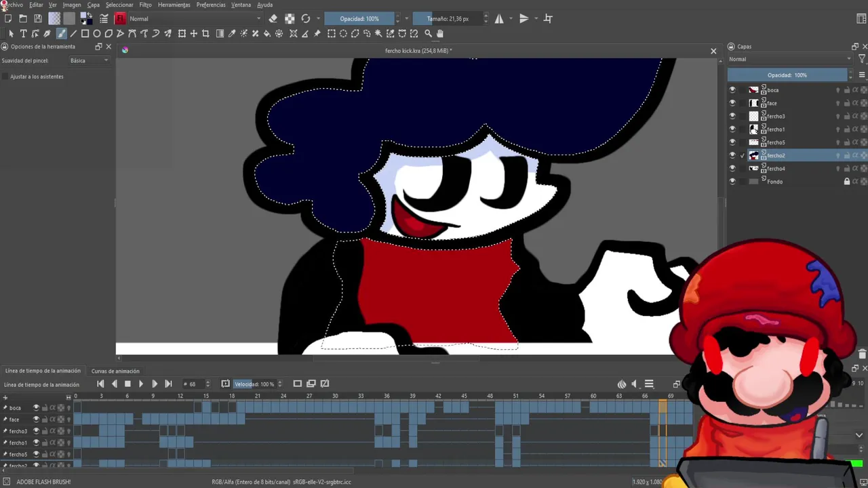Enable 'Ajustar a los asistentes' checkbox

point(5,77)
